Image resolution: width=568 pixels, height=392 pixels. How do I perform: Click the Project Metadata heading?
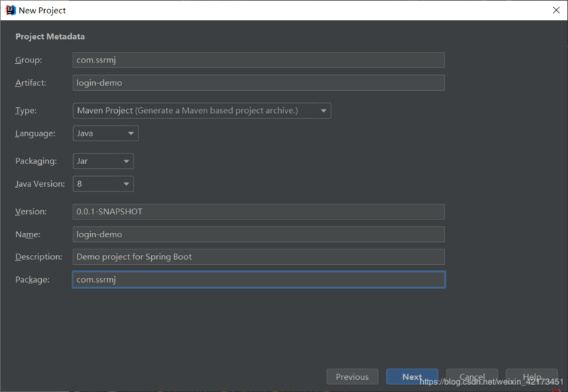(x=50, y=37)
